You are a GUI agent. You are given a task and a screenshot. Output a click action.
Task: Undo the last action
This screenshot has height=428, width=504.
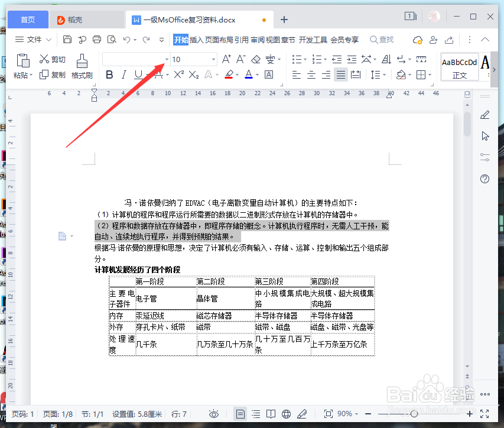click(126, 40)
